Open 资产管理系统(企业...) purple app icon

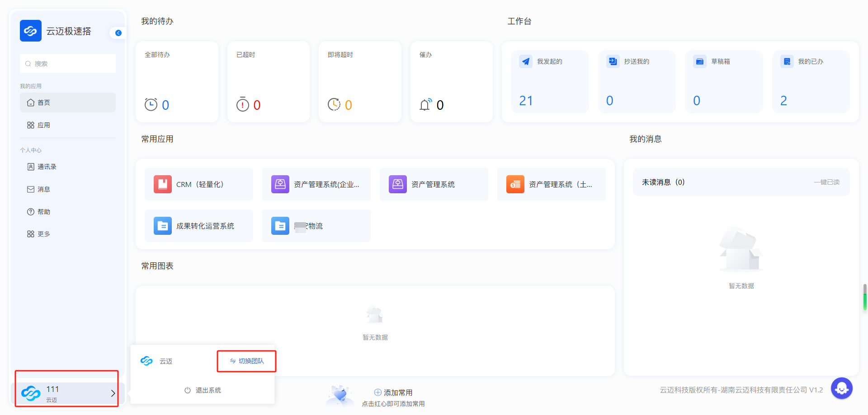pos(280,184)
